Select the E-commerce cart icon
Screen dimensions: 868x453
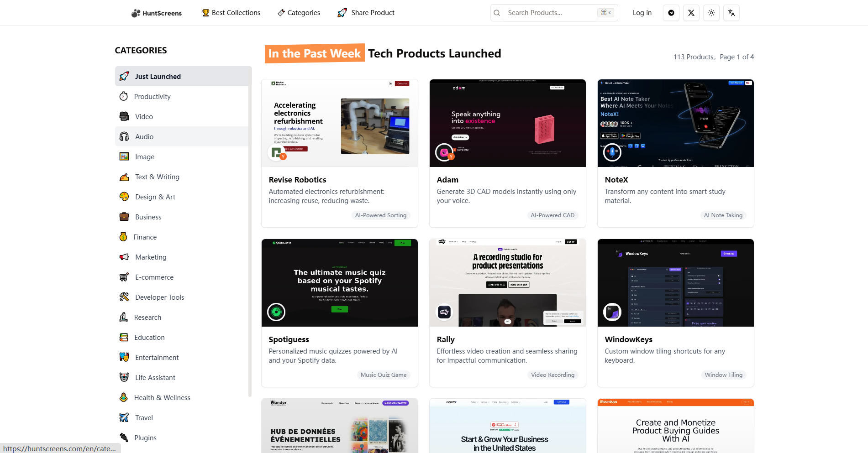tap(124, 277)
